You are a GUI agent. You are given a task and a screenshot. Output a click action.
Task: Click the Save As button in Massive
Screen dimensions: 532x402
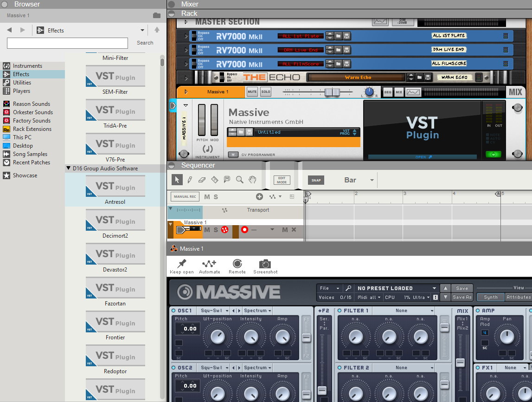pos(461,297)
